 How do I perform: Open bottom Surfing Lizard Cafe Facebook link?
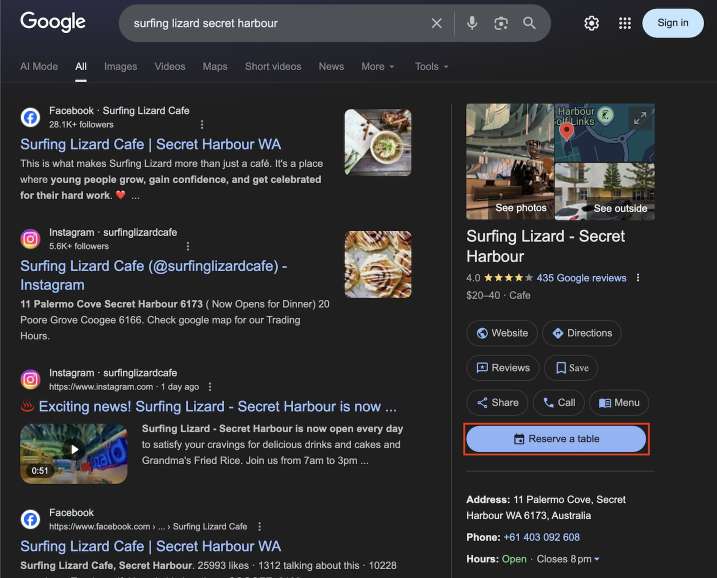(x=150, y=546)
